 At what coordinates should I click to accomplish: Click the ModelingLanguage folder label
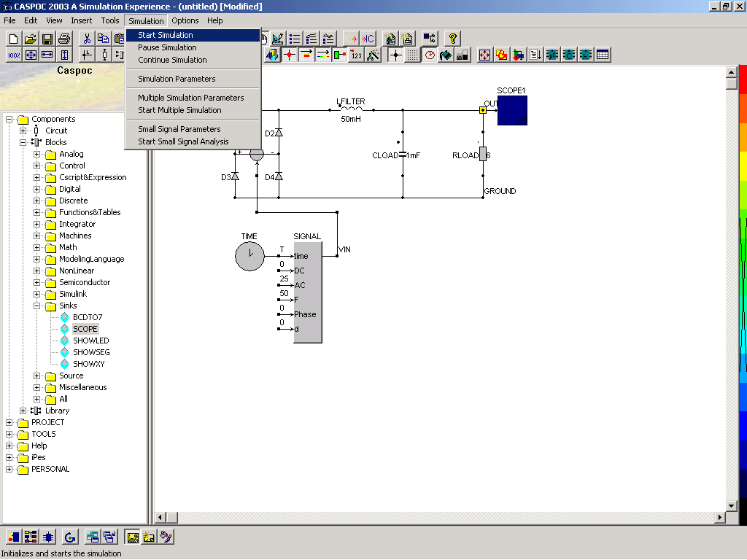pos(91,259)
